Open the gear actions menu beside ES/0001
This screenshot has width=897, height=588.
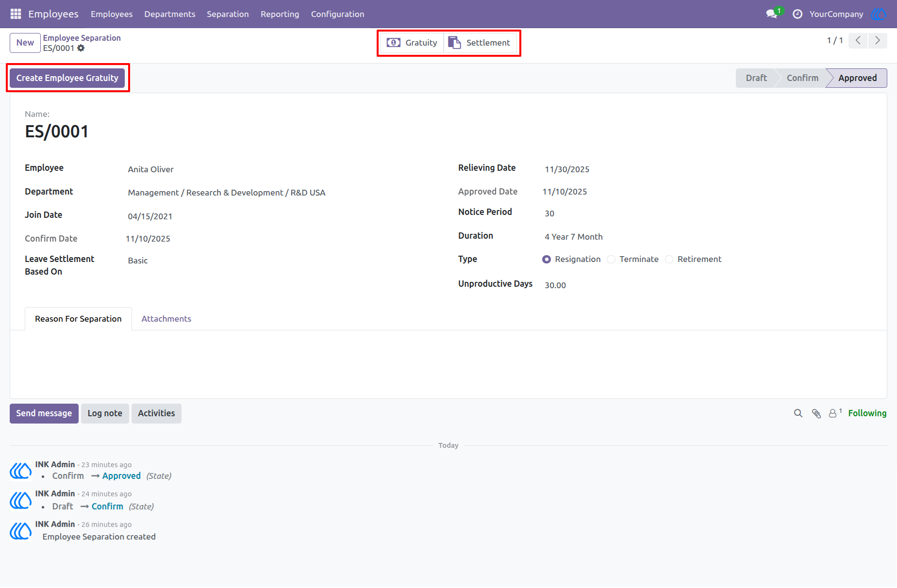point(81,48)
